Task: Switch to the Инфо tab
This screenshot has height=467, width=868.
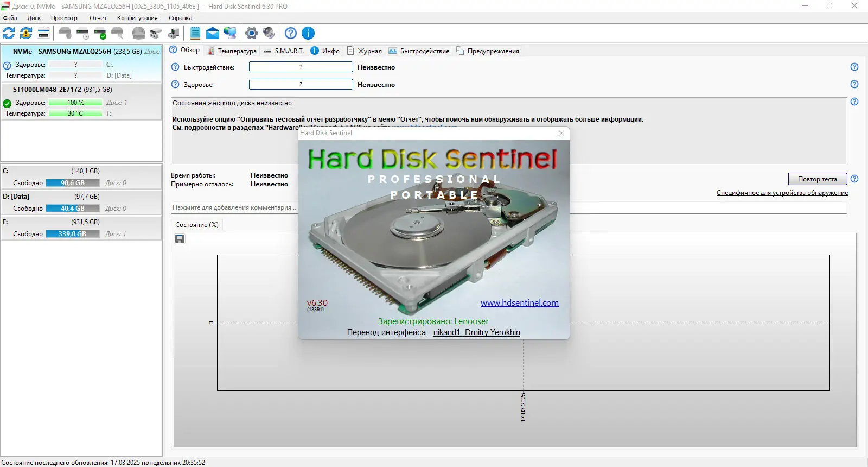Action: pos(325,51)
